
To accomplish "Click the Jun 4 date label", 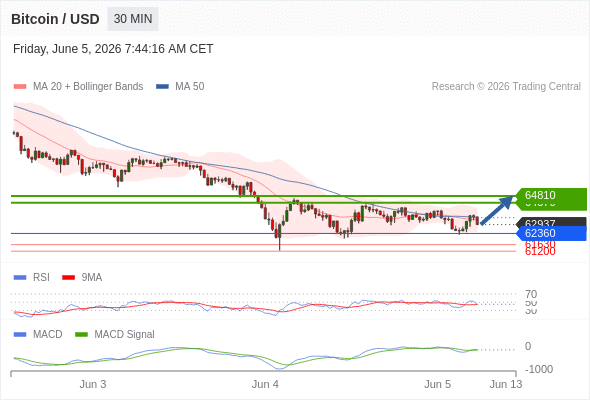I will coord(265,384).
